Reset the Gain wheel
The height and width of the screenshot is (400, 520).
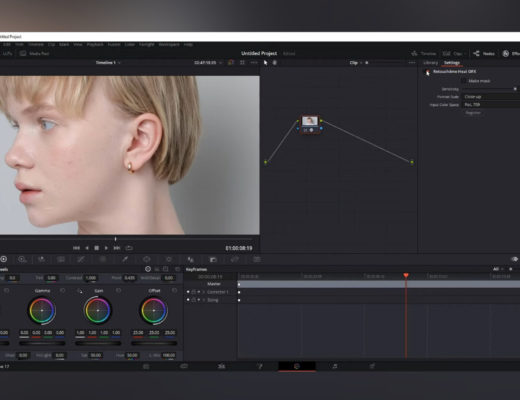[118, 291]
